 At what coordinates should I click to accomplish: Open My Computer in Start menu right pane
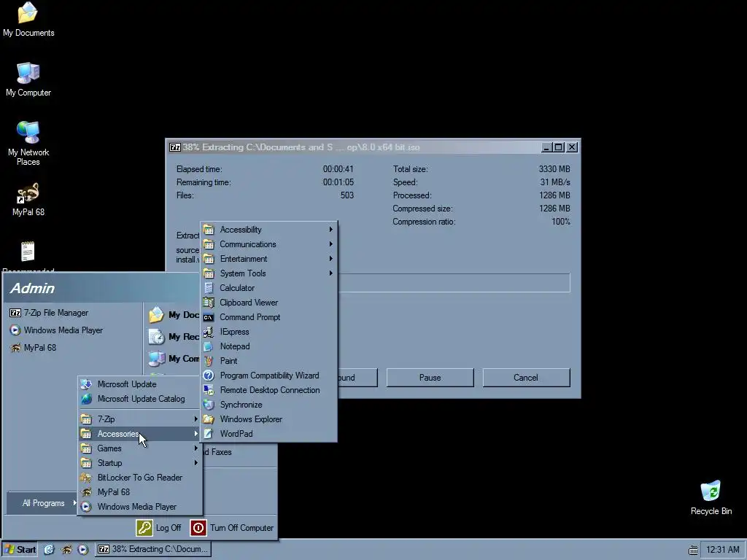click(x=174, y=359)
